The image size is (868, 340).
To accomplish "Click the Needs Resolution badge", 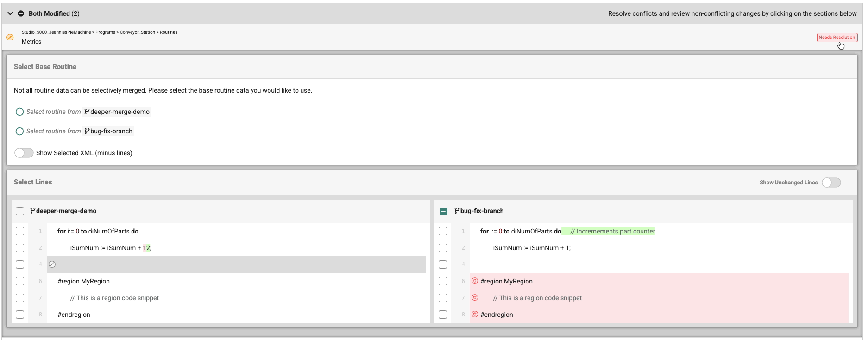I will click(x=837, y=38).
